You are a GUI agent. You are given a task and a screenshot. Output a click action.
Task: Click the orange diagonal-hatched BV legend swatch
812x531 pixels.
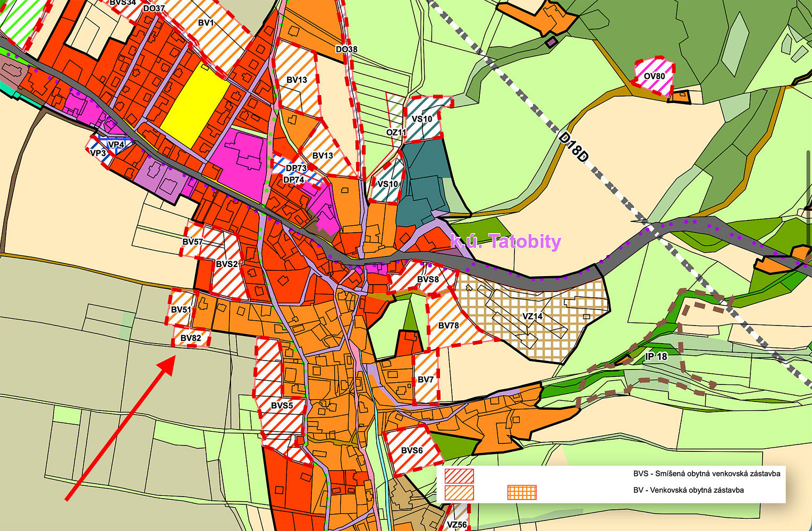[x=459, y=493]
